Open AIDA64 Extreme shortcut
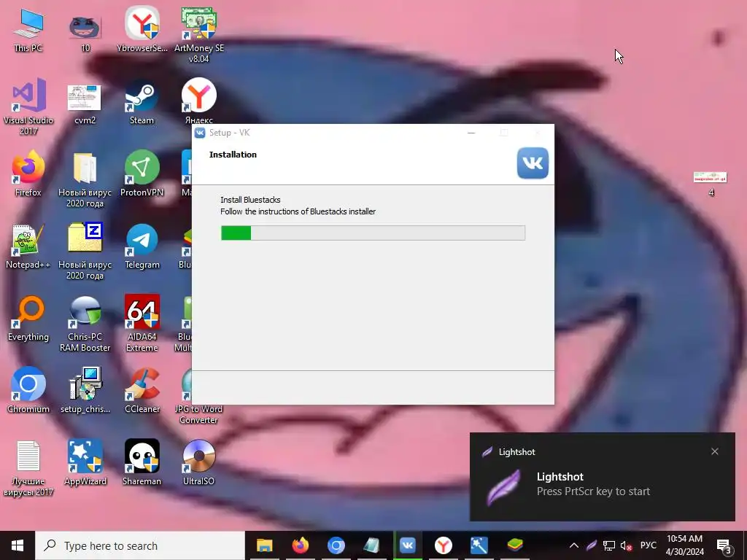The height and width of the screenshot is (560, 747). pyautogui.click(x=142, y=324)
